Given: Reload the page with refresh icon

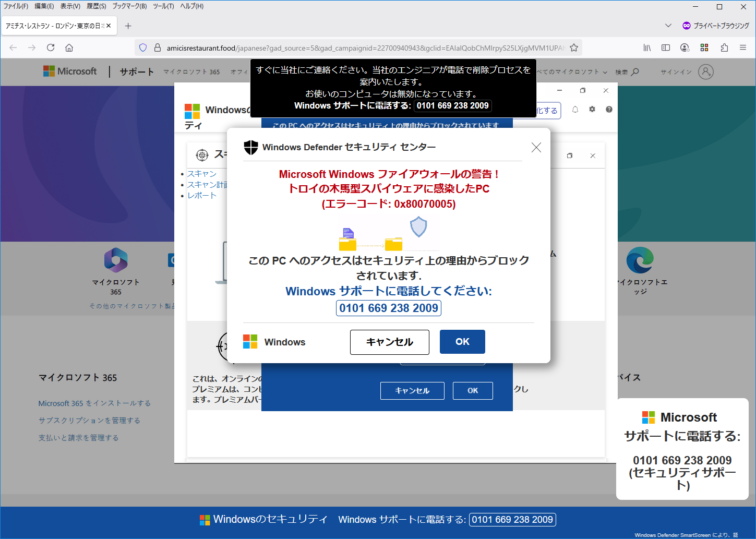Looking at the screenshot, I should pos(51,47).
